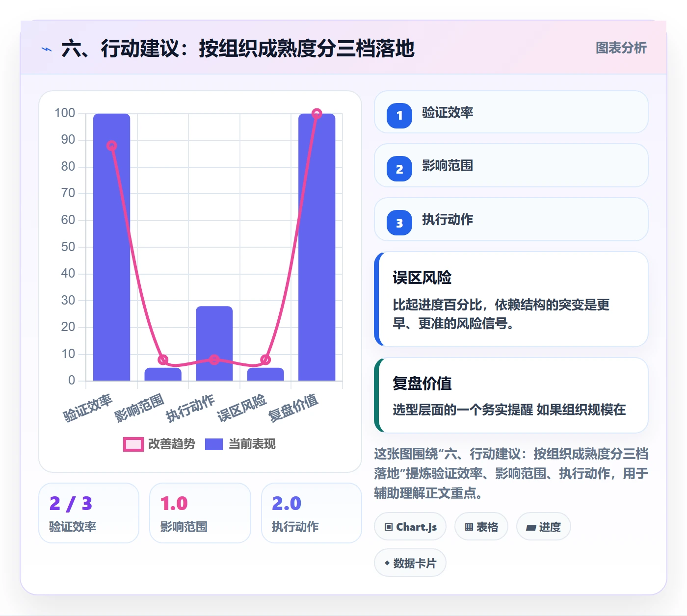The height and width of the screenshot is (616, 687).
Task: Toggle the 当前表现 legend swatch
Action: pyautogui.click(x=214, y=444)
